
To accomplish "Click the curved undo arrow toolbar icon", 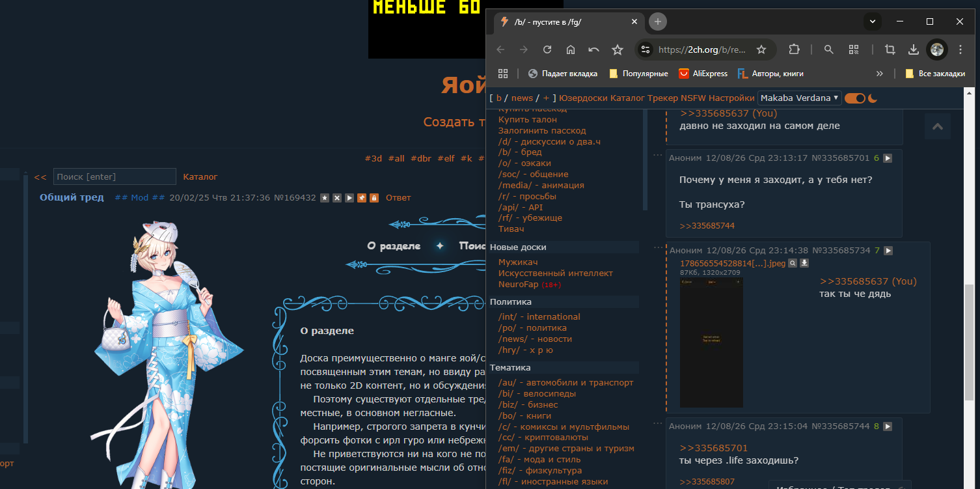I will coord(594,49).
